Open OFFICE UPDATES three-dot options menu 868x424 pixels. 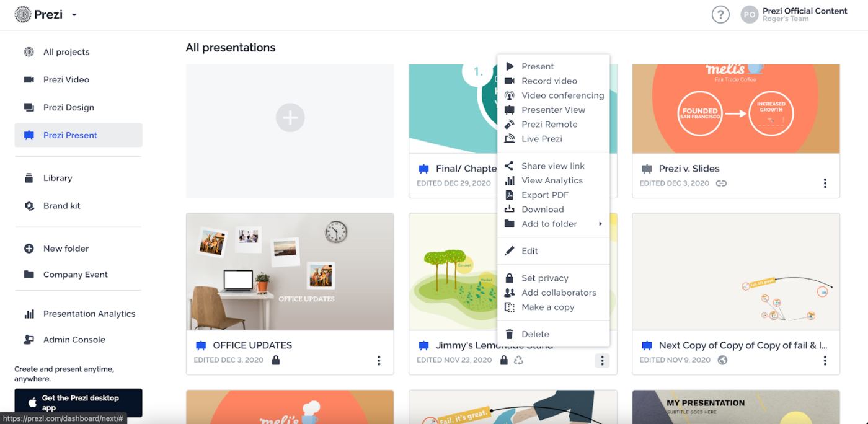pos(379,360)
